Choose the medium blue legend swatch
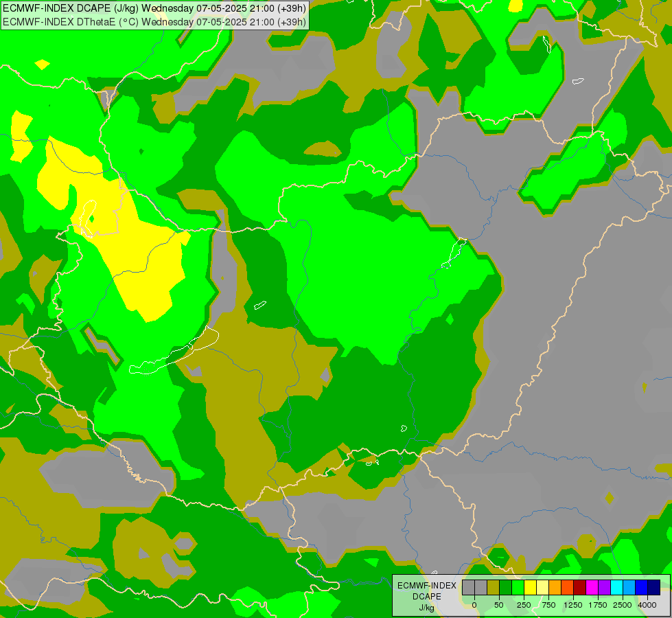Screen dimensions: 672x618 tap(642, 588)
